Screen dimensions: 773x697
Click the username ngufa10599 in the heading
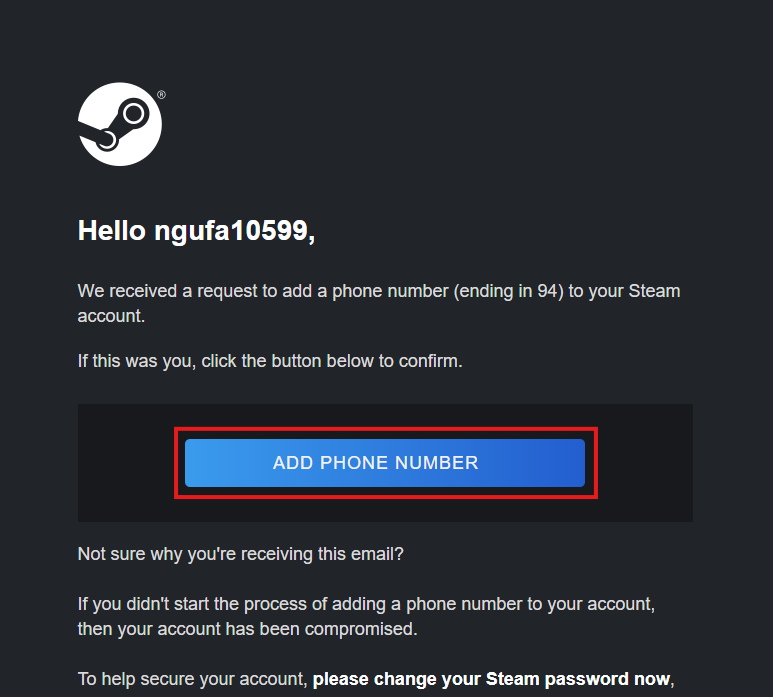[x=232, y=231]
